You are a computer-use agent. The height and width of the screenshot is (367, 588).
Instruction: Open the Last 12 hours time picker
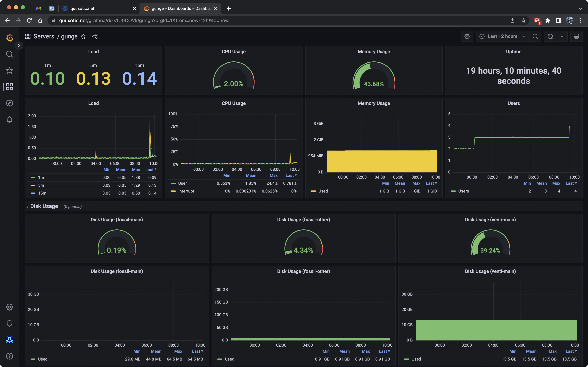pos(502,36)
